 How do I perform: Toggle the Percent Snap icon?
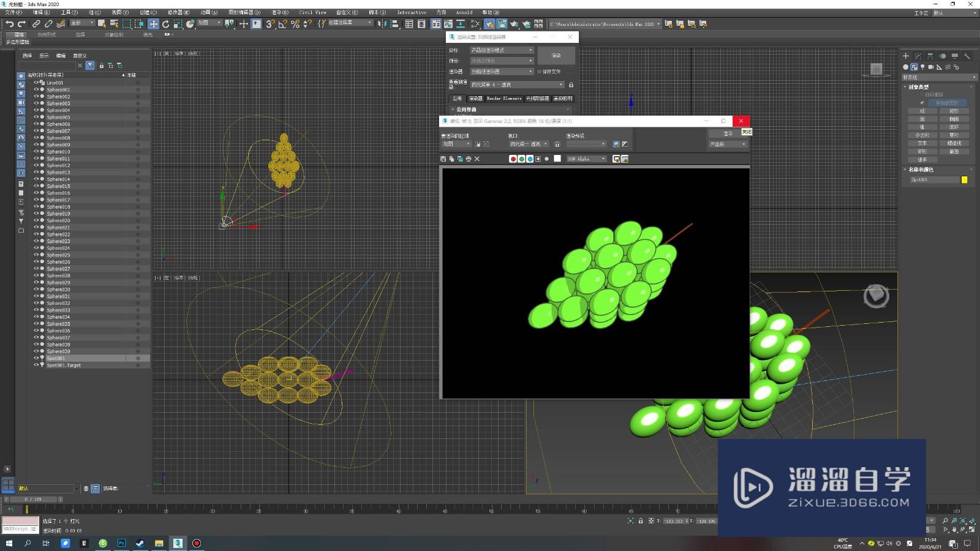[295, 24]
